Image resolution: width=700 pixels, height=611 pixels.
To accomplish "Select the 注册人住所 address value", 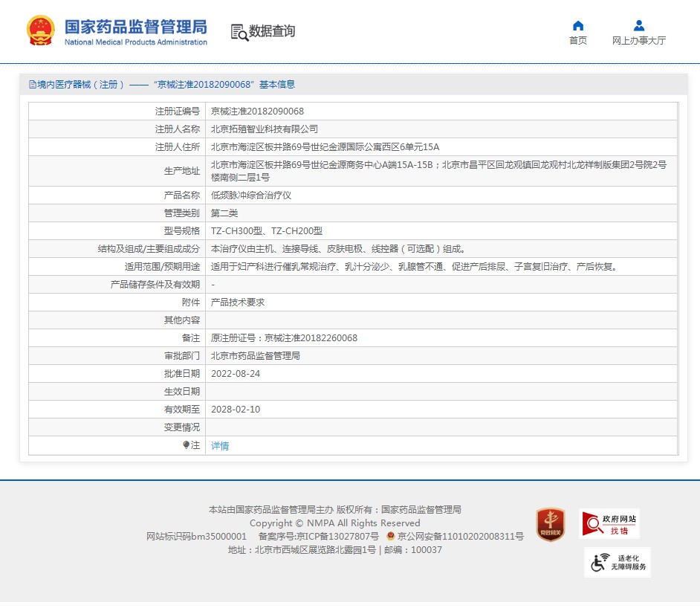I will point(325,147).
